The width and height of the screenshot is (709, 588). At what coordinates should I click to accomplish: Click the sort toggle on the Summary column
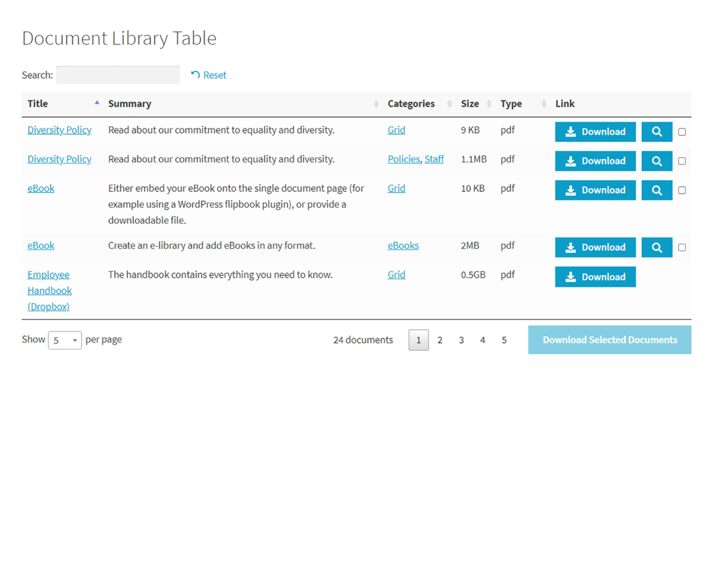(377, 103)
